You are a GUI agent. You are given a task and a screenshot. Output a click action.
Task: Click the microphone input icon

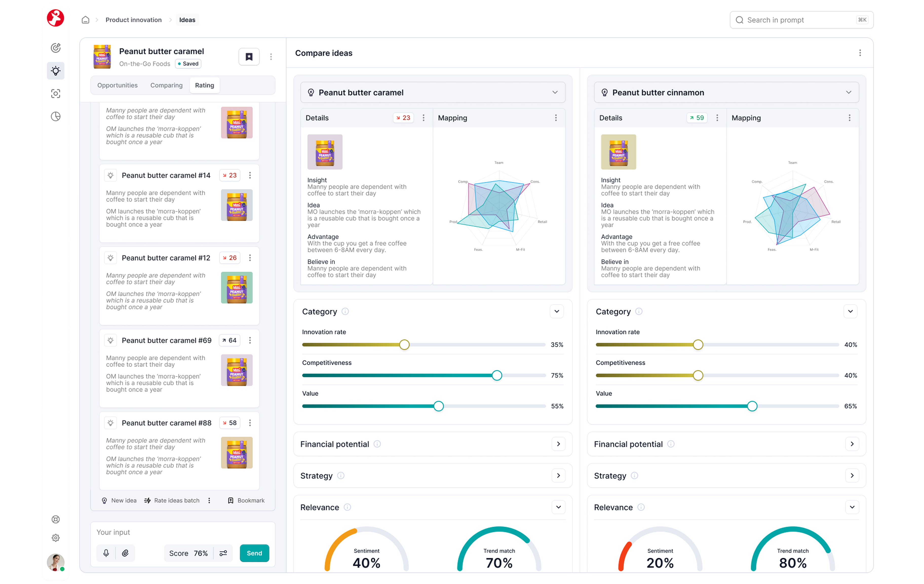106,553
